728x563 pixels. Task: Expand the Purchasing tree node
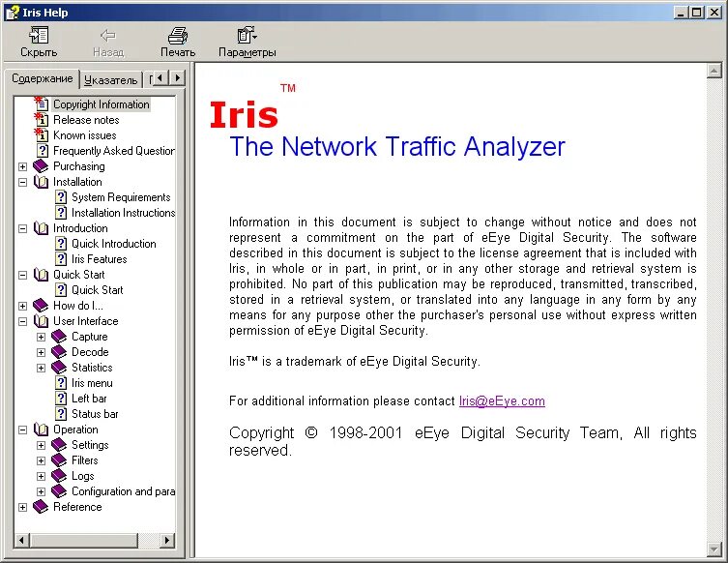point(23,166)
